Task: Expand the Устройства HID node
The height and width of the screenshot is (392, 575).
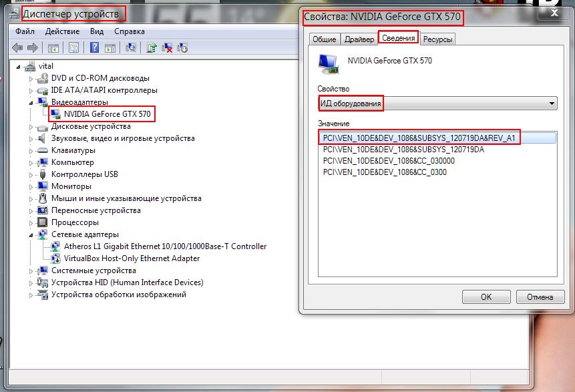Action: pyautogui.click(x=31, y=283)
